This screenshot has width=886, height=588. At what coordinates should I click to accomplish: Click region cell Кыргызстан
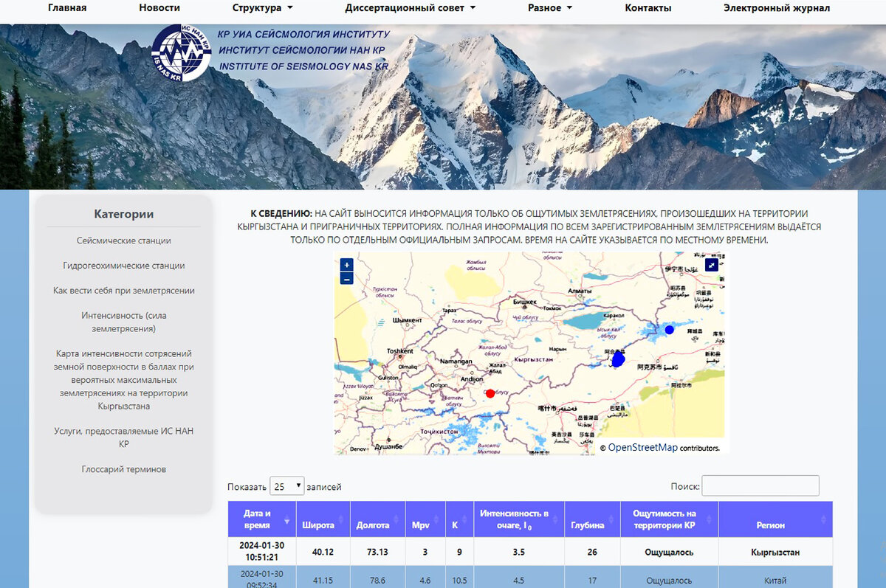[775, 552]
